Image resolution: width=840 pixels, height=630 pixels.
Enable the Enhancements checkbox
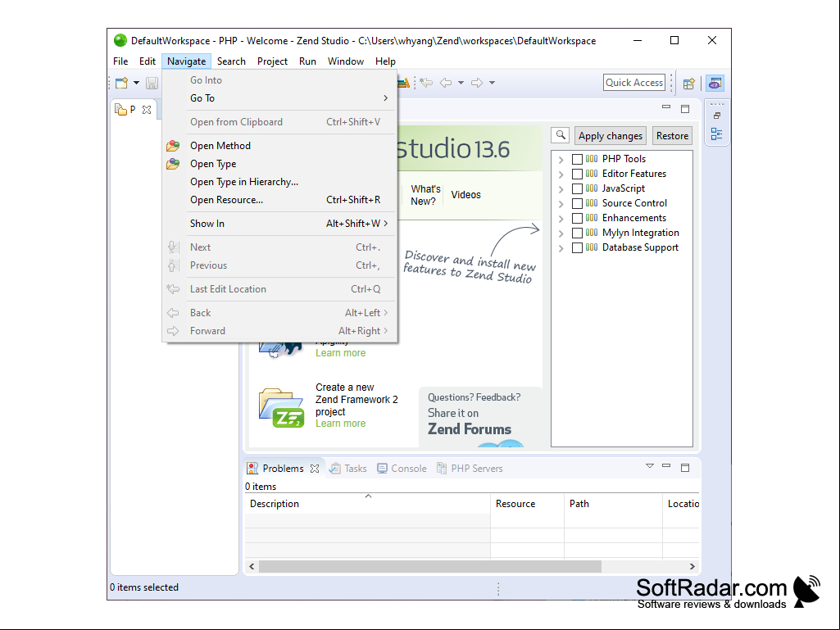(577, 218)
